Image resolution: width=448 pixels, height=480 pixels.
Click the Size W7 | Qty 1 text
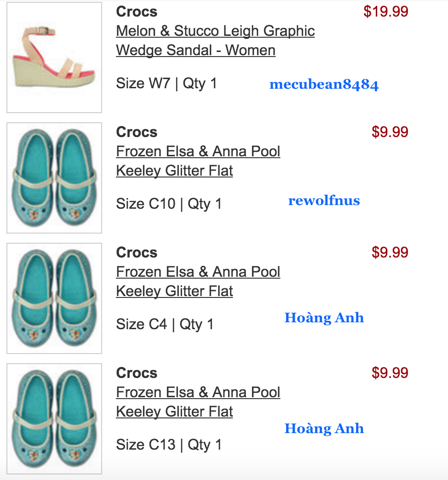coord(167,84)
